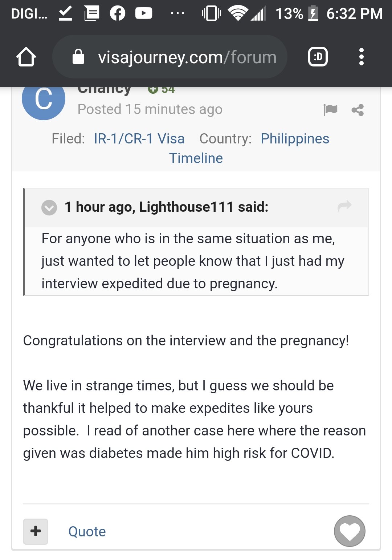Share this post via share icon
The width and height of the screenshot is (392, 560).
point(358,110)
